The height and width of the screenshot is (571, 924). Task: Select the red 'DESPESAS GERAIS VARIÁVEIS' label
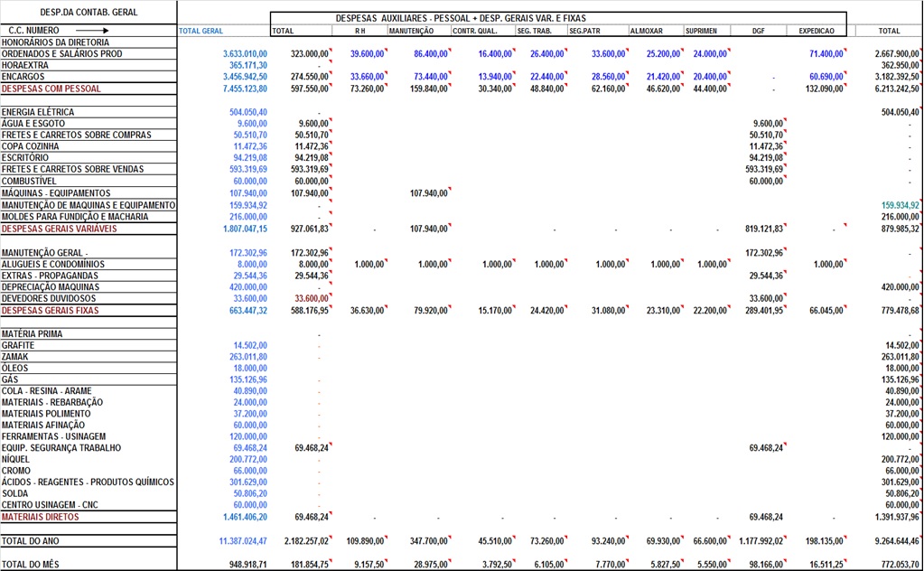[60, 229]
